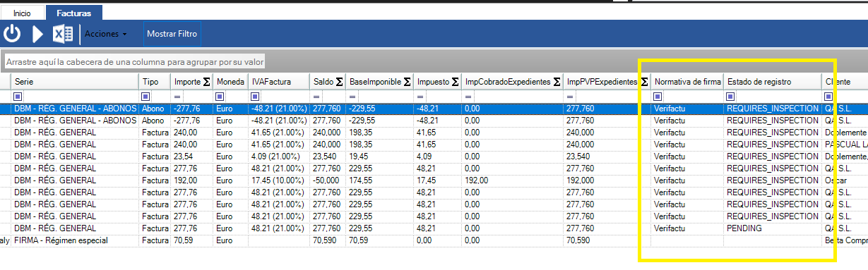Click the 19,45 BaseImponible cell

[379, 157]
